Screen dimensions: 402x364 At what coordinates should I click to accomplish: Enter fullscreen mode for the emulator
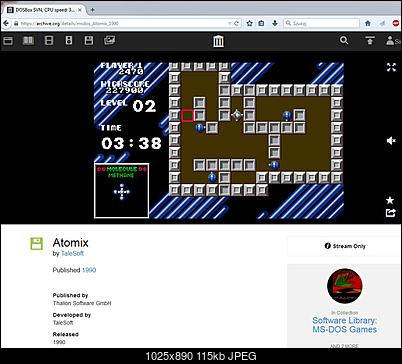[x=391, y=67]
